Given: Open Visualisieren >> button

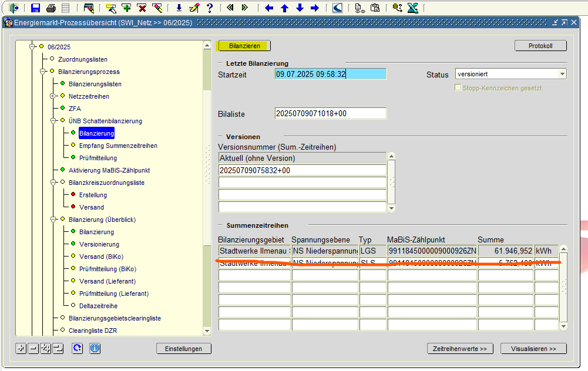Looking at the screenshot, I should 533,349.
